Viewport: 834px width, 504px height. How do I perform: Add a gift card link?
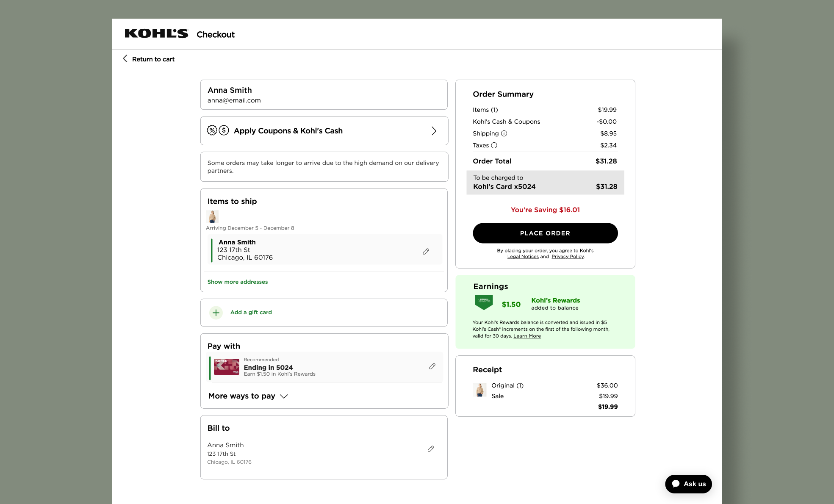(251, 312)
